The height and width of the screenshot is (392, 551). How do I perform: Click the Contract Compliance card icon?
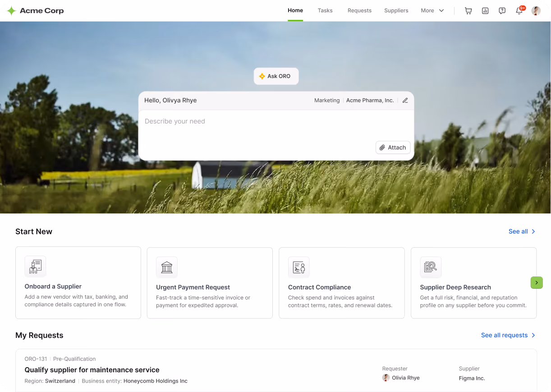click(x=299, y=267)
